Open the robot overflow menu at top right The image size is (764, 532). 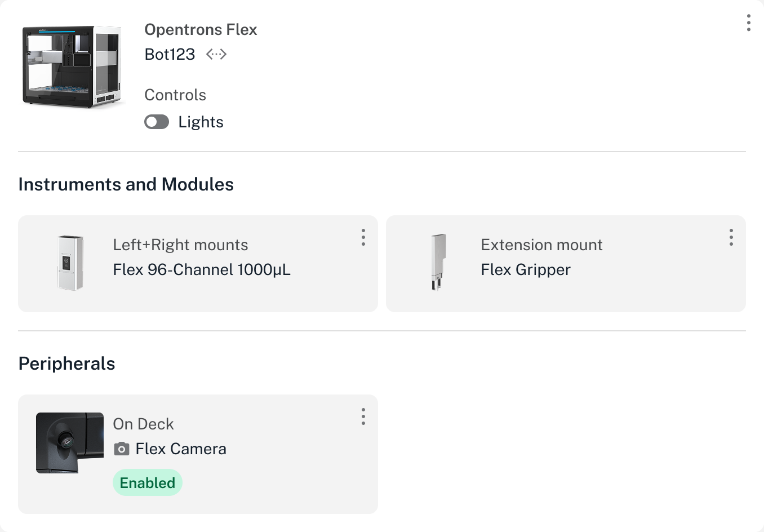(x=748, y=24)
